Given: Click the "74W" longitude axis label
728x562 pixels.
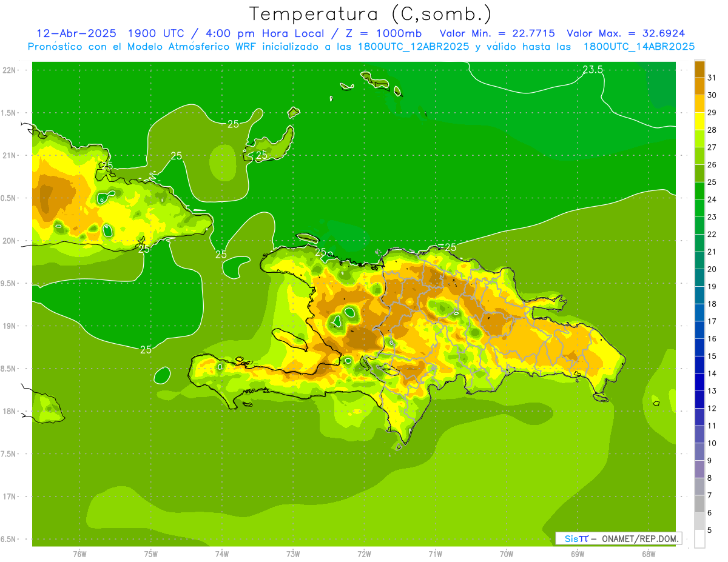Looking at the screenshot, I should coord(221,554).
